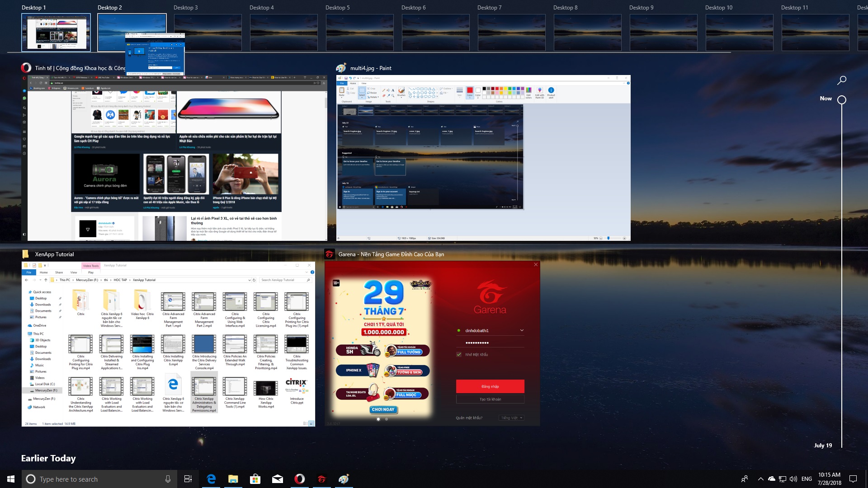Open the Home tab in XenApp Tutorial window
868x488 pixels.
point(44,272)
